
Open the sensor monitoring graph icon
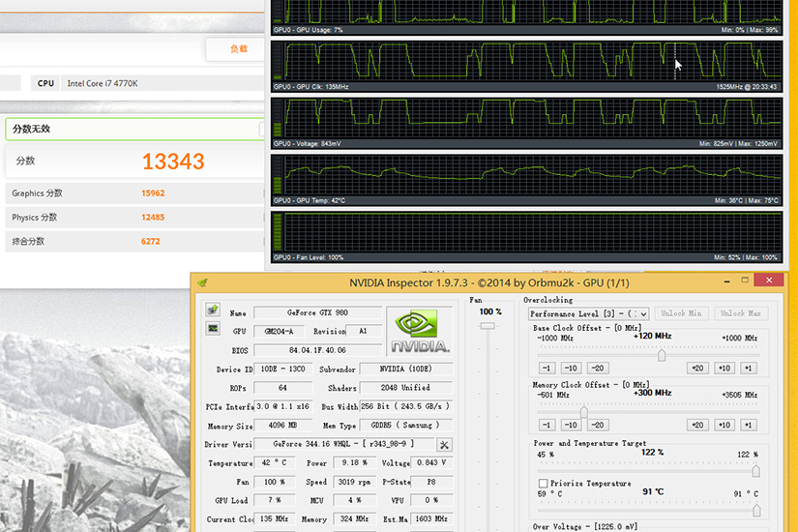click(213, 328)
